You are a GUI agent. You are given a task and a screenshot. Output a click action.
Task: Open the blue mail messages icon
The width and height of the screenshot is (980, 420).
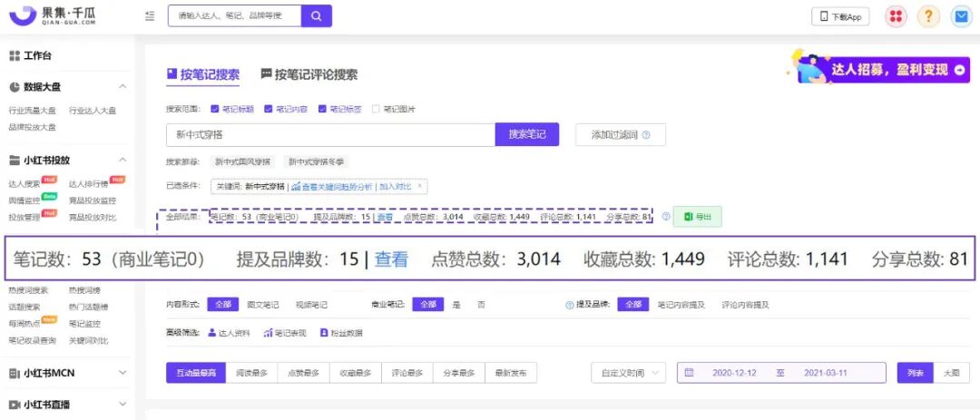(961, 17)
